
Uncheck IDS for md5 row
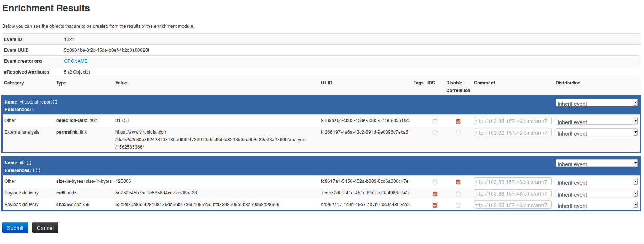435,194
